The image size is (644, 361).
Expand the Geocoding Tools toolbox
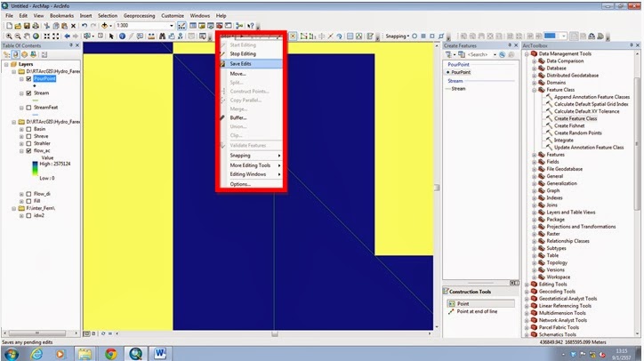coord(527,292)
